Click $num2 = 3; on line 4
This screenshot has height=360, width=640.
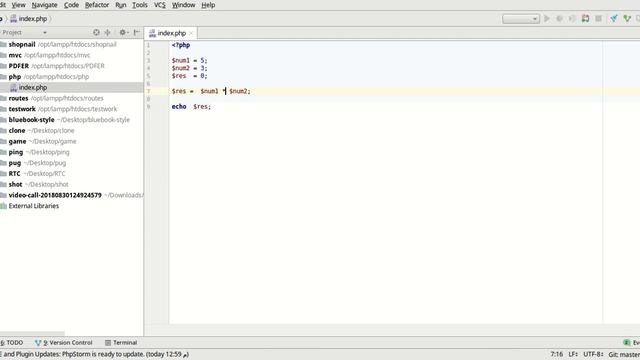189,68
